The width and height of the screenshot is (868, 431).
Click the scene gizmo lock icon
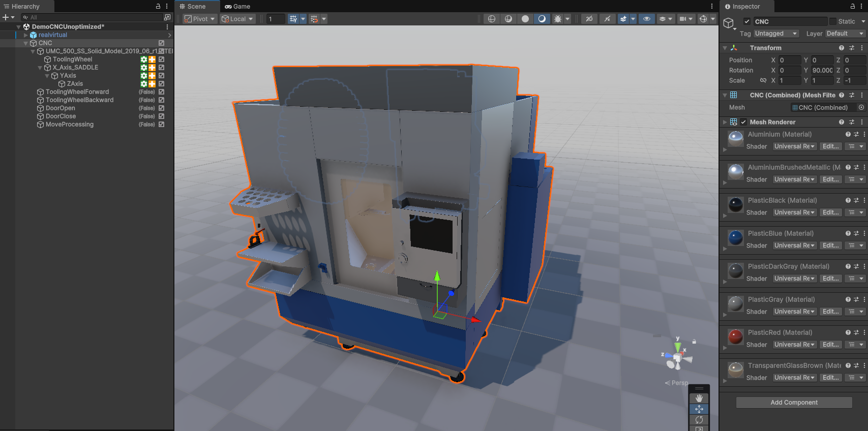point(694,342)
